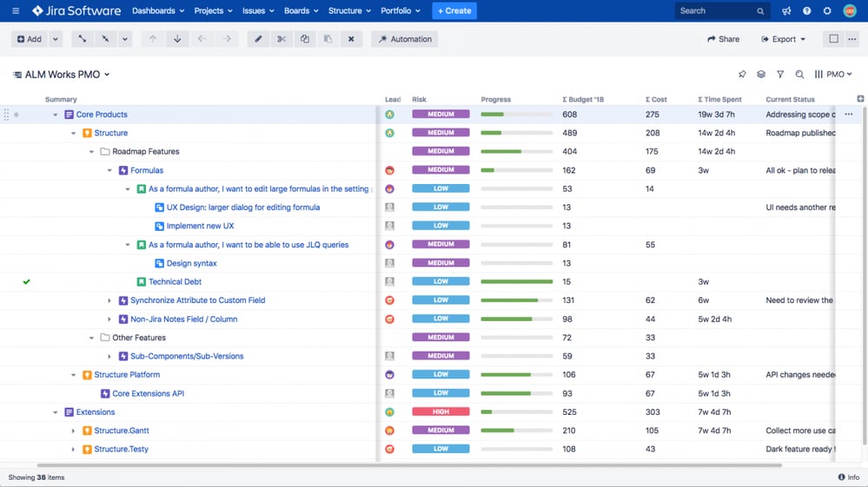868x487 pixels.
Task: Click the Σ Time Spent column header
Action: click(x=719, y=100)
